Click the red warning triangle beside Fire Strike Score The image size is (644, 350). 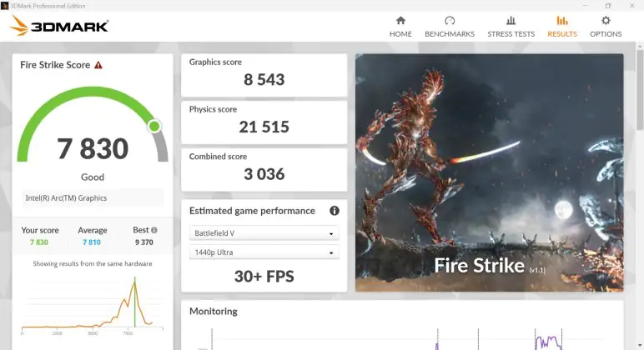pos(98,65)
